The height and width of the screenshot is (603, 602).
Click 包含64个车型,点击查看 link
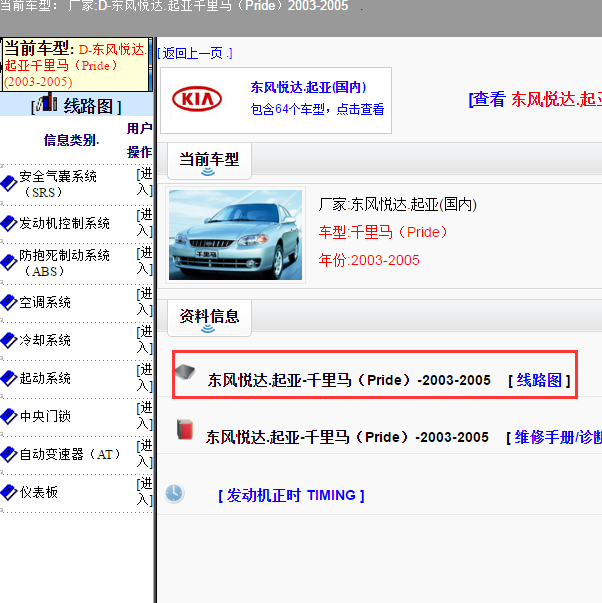(317, 109)
